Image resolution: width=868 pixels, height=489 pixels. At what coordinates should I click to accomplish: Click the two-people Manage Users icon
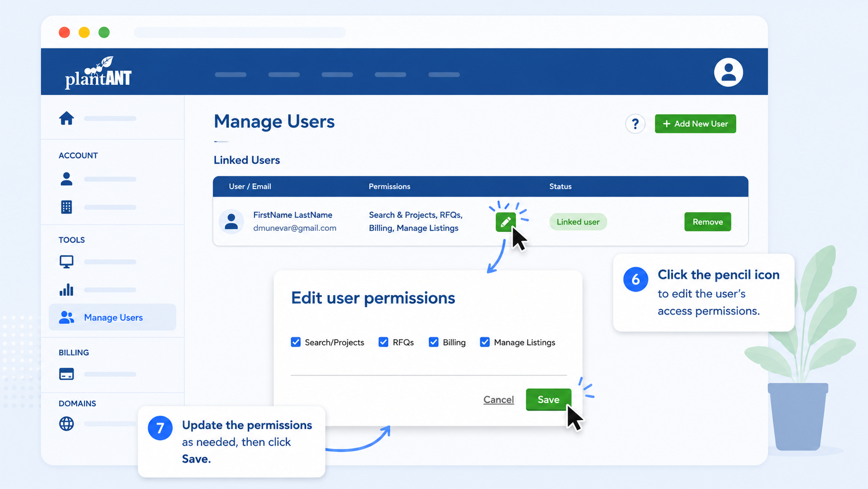click(66, 317)
